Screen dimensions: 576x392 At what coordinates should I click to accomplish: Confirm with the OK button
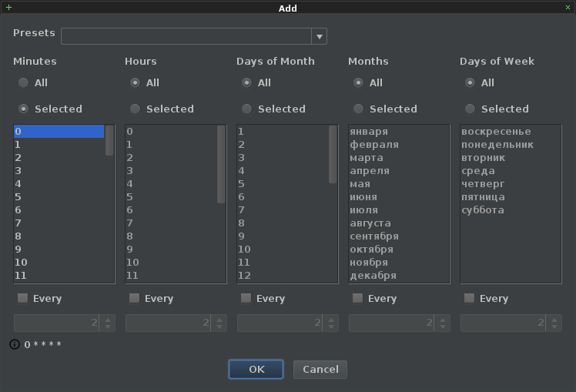256,369
